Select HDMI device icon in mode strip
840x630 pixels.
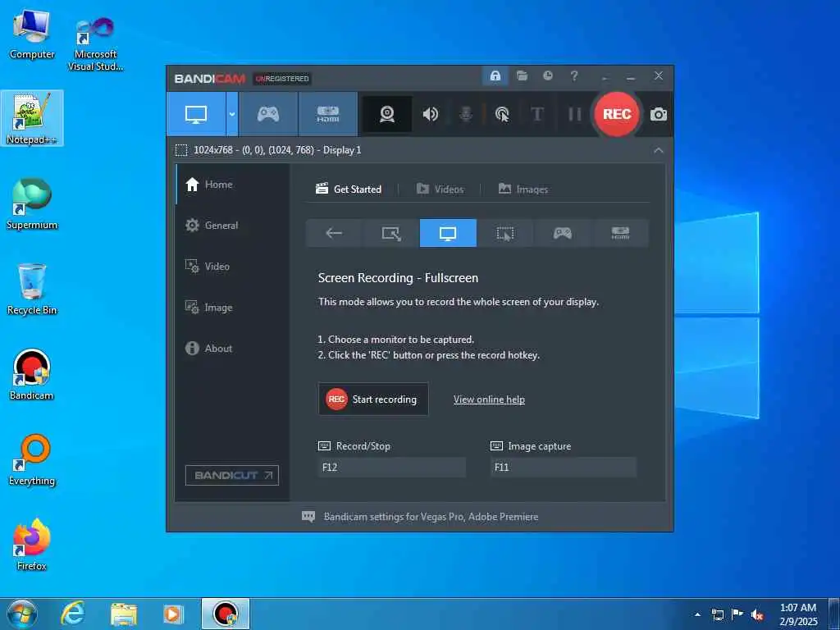[620, 233]
